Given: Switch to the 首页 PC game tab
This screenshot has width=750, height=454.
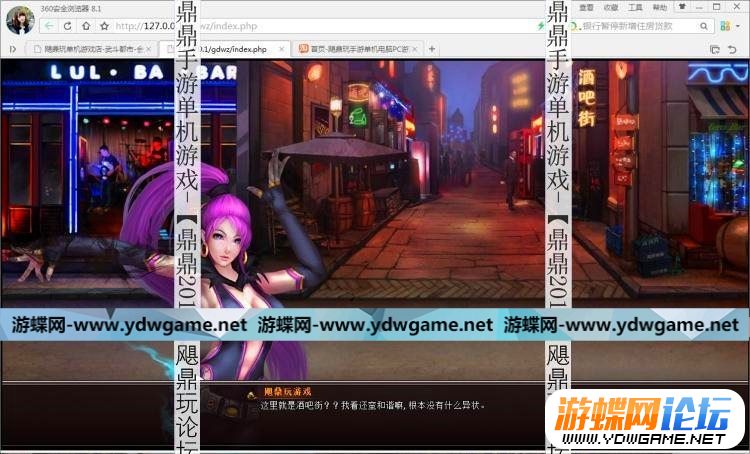Looking at the screenshot, I should click(356, 49).
